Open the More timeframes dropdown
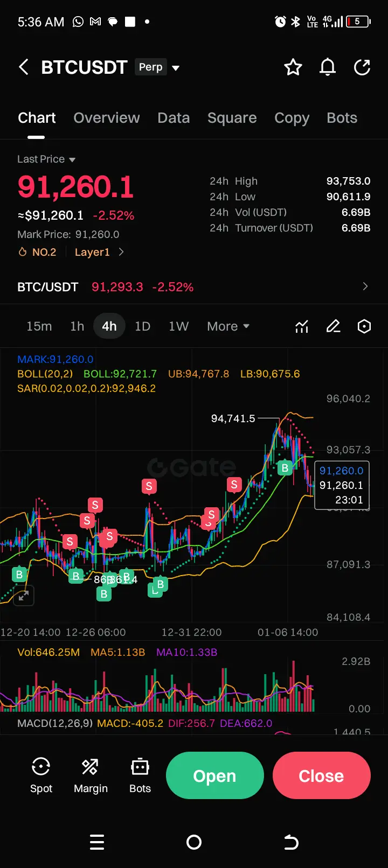This screenshot has width=388, height=868. (228, 326)
